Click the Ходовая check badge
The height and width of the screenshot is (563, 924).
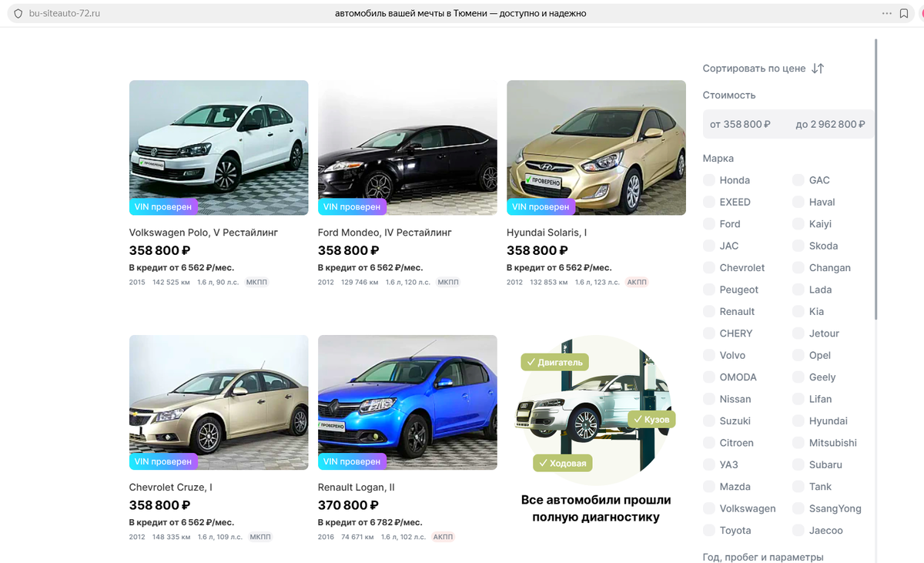[x=563, y=463]
